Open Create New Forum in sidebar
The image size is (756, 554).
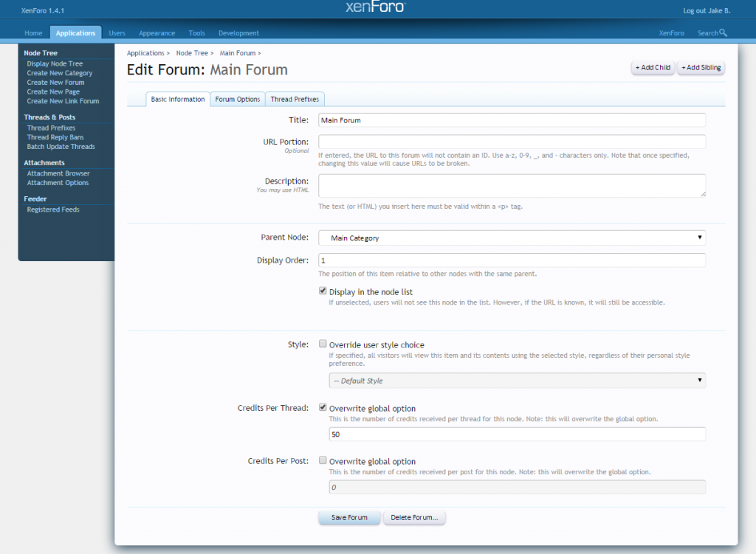coord(55,83)
